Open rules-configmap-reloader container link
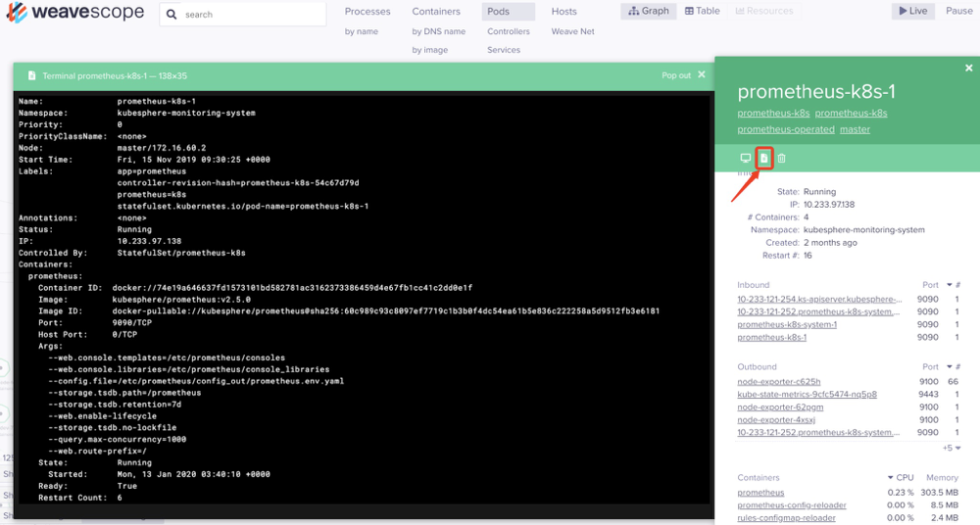This screenshot has width=980, height=525. tap(786, 517)
